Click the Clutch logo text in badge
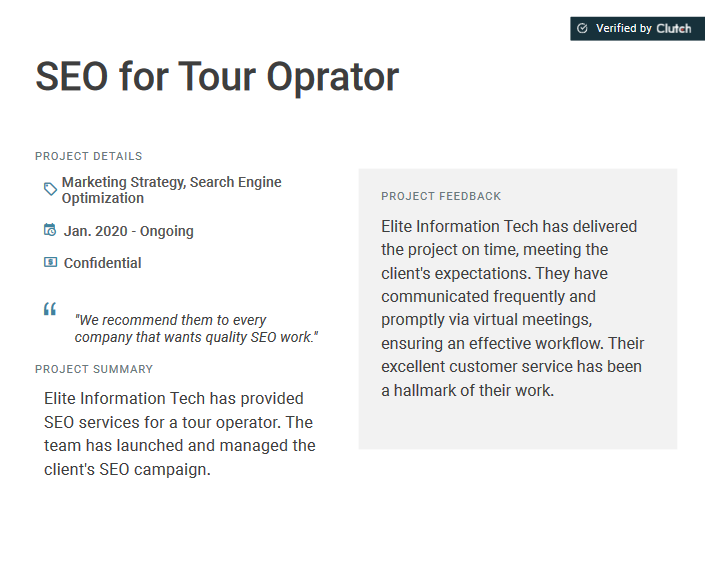705x586 pixels. click(x=674, y=29)
